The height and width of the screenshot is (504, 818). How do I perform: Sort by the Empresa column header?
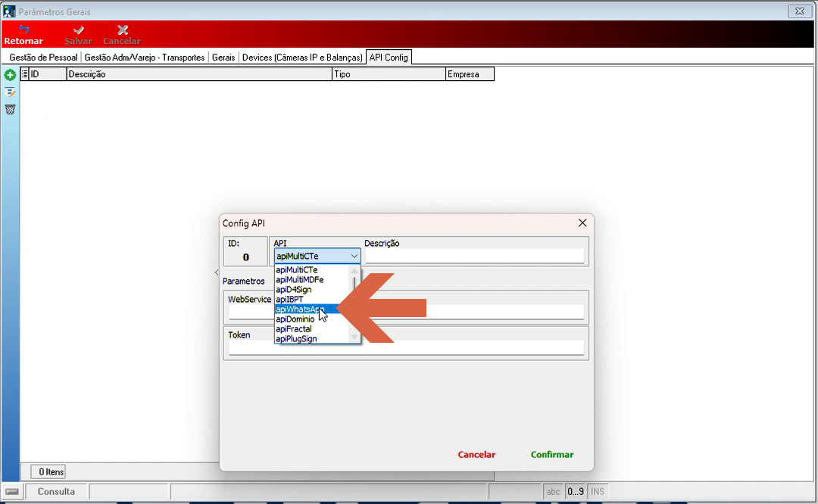tap(470, 74)
